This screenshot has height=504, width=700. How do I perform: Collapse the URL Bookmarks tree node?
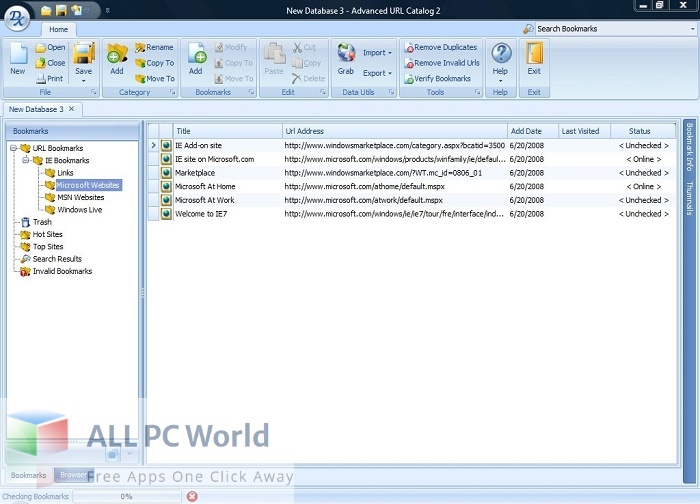pos(13,148)
